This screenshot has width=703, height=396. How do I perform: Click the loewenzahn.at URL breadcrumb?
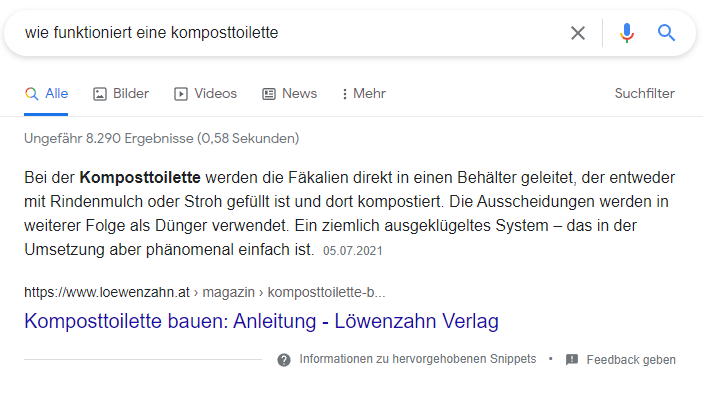(x=204, y=292)
